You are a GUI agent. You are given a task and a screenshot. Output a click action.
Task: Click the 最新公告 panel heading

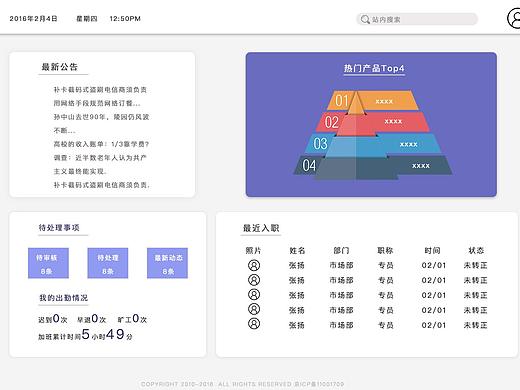[x=60, y=67]
